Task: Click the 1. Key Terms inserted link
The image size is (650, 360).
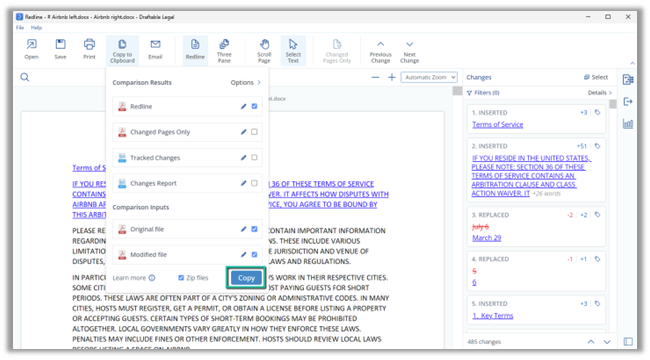Action: [492, 316]
